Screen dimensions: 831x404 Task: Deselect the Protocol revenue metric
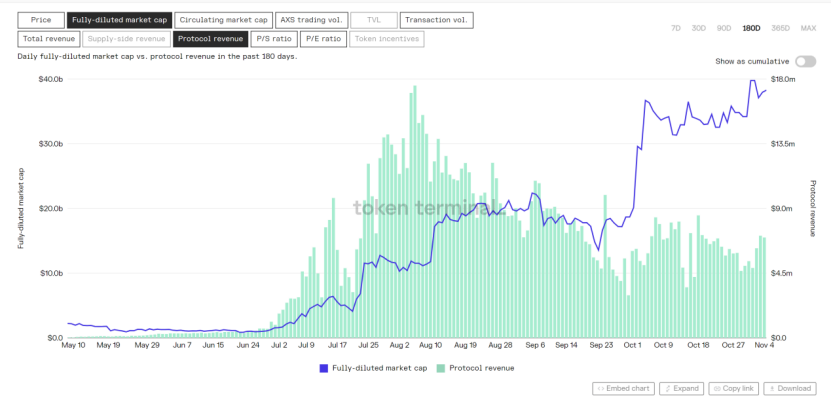coord(210,39)
